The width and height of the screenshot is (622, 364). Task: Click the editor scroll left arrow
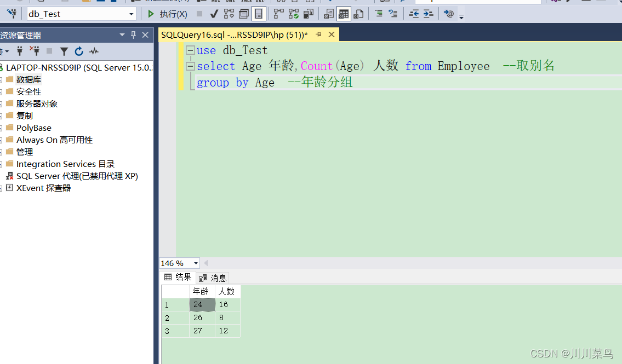click(x=206, y=263)
